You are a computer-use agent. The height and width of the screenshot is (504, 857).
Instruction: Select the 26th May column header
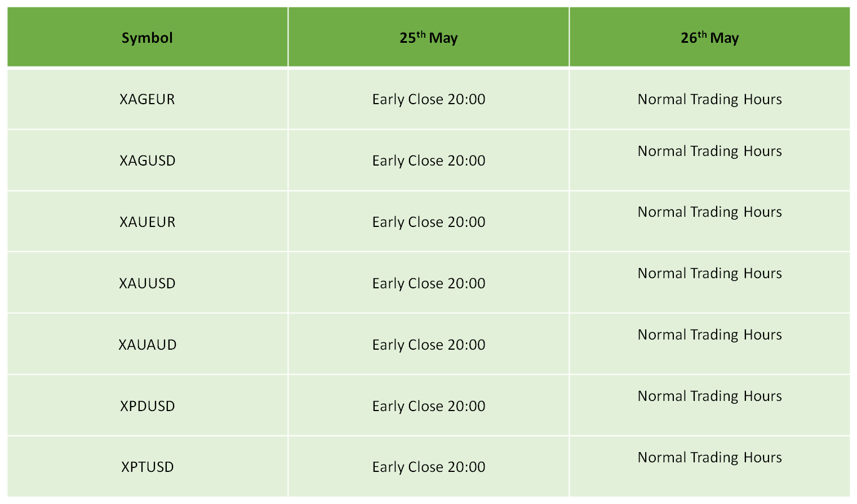(x=709, y=38)
